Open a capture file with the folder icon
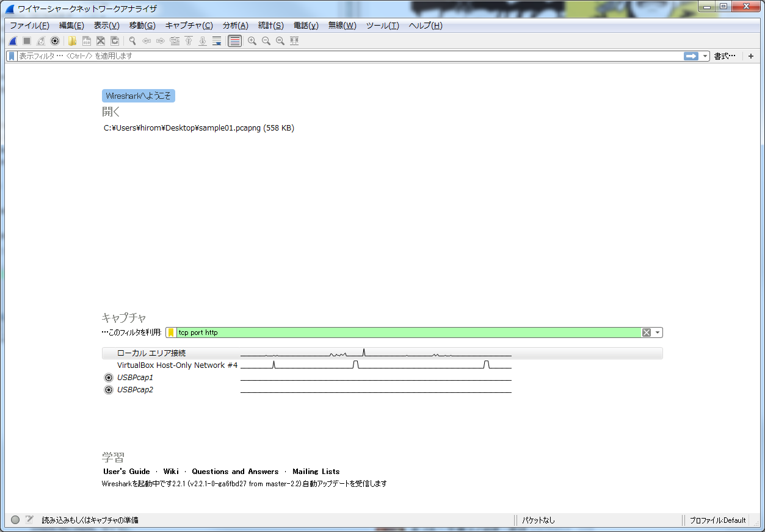765x532 pixels. tap(73, 41)
